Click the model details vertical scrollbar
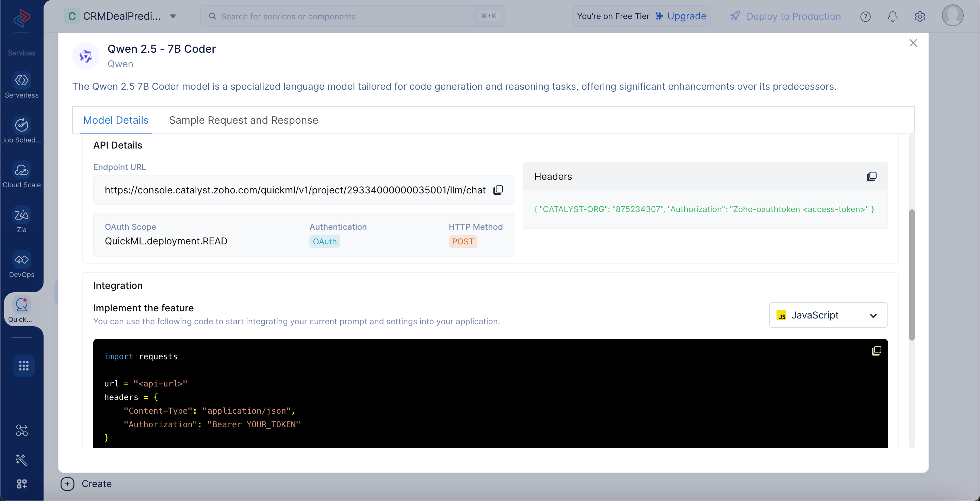The height and width of the screenshot is (501, 980). pos(912,274)
